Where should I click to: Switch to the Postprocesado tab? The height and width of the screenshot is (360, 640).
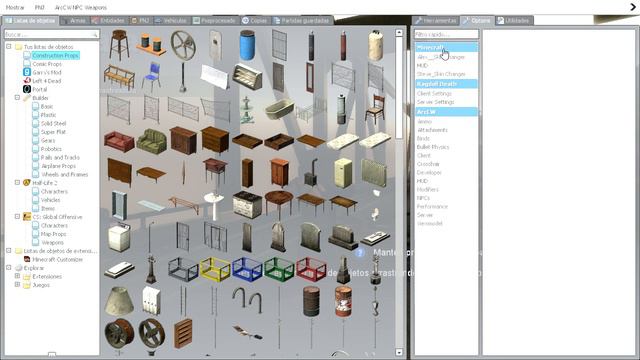215,20
